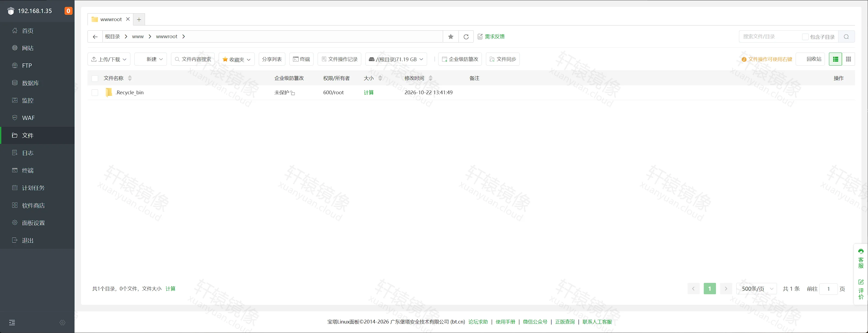Open the 上传/下载 dropdown

pos(109,59)
